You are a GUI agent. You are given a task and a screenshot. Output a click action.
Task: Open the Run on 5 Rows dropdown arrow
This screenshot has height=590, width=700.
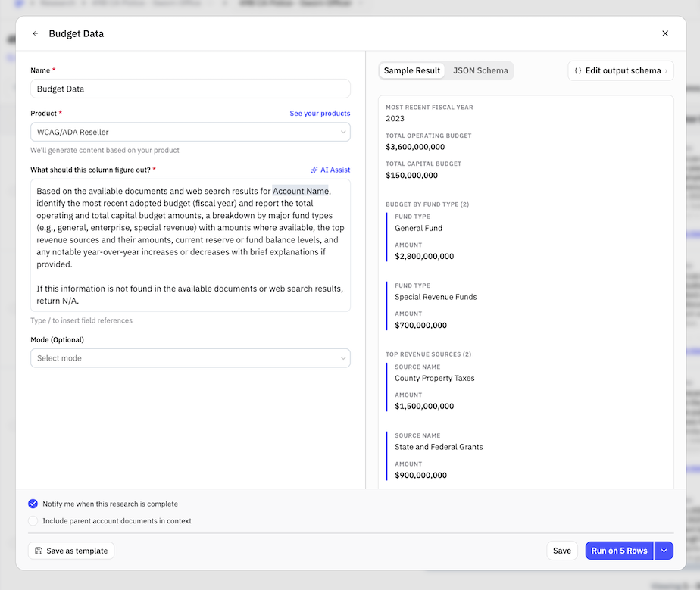pos(664,551)
